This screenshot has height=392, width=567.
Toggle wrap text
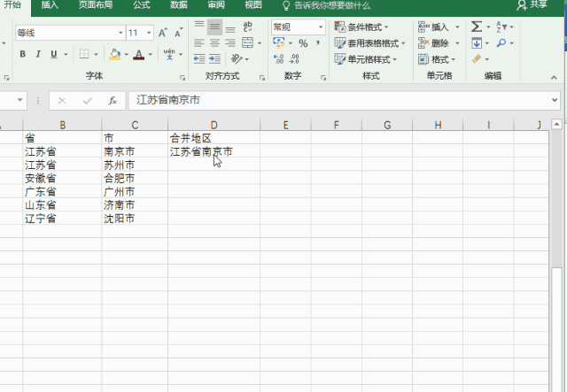[248, 27]
